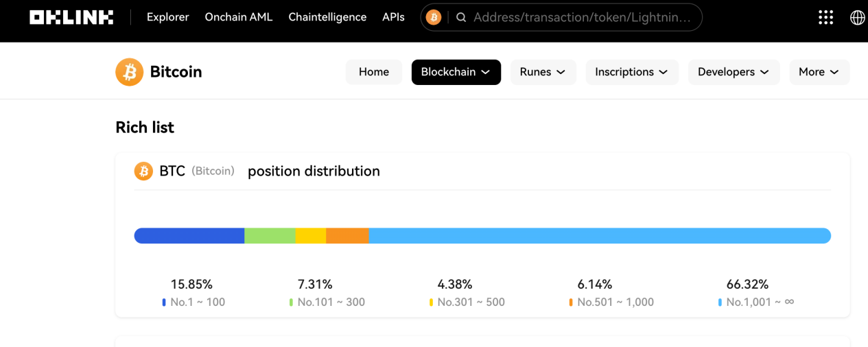This screenshot has width=868, height=347.
Task: Click the Chaintelligence link
Action: tap(327, 17)
